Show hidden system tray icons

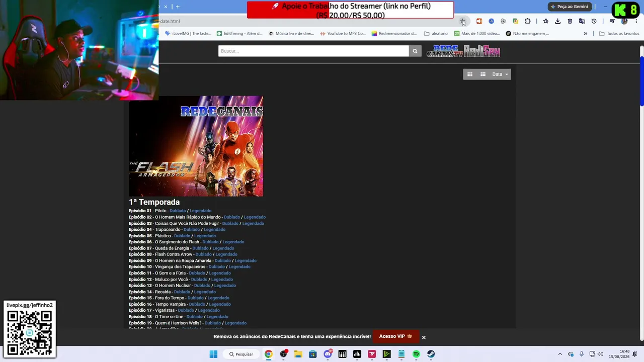560,354
